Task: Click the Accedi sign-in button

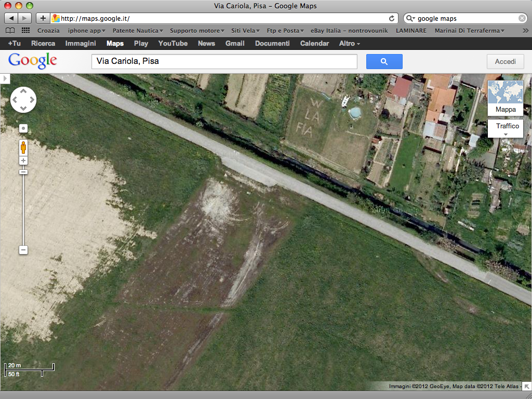Action: point(505,61)
